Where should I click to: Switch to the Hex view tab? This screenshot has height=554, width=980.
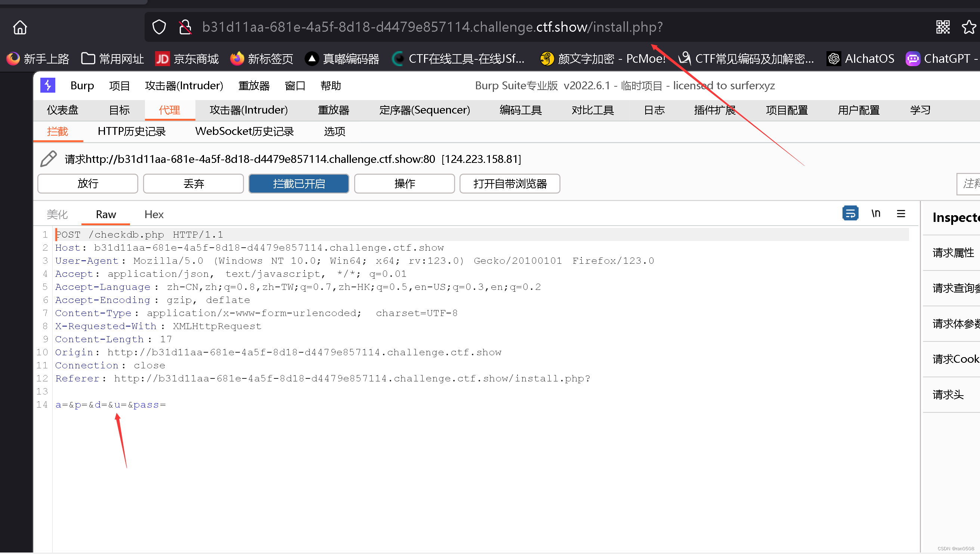154,214
